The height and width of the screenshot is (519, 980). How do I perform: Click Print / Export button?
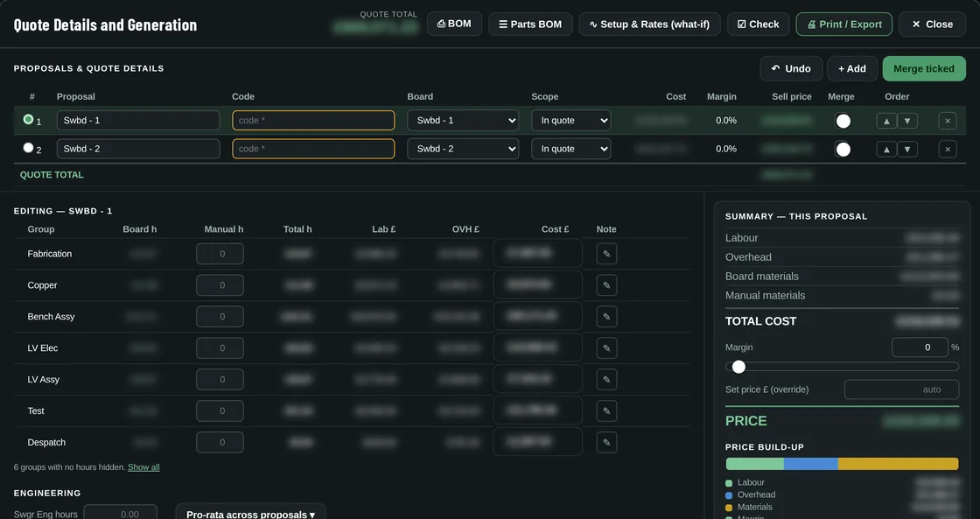pos(843,24)
